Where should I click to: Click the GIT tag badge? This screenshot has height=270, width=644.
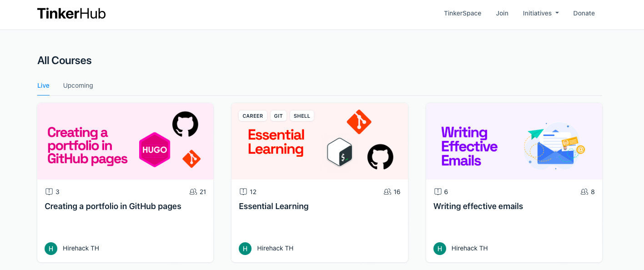(278, 116)
